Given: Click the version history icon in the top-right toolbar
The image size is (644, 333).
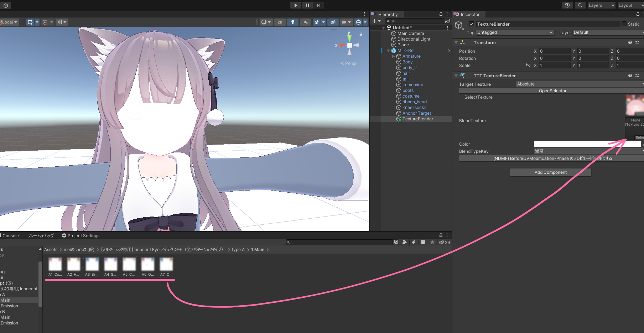Looking at the screenshot, I should click(567, 5).
